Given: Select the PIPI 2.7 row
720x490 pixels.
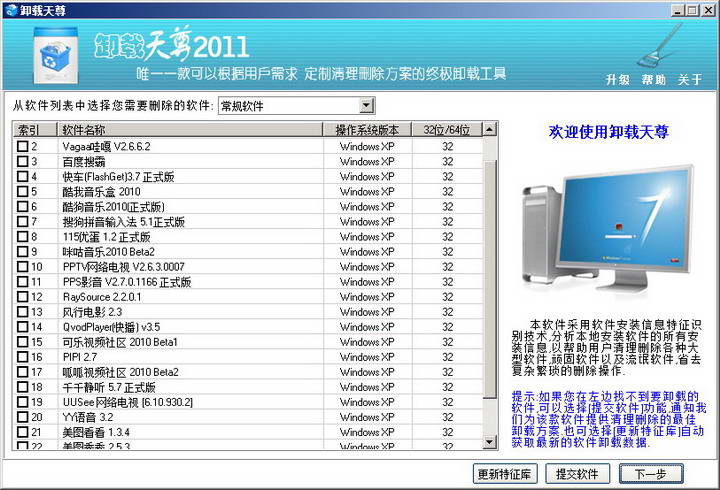Looking at the screenshot, I should 248,357.
